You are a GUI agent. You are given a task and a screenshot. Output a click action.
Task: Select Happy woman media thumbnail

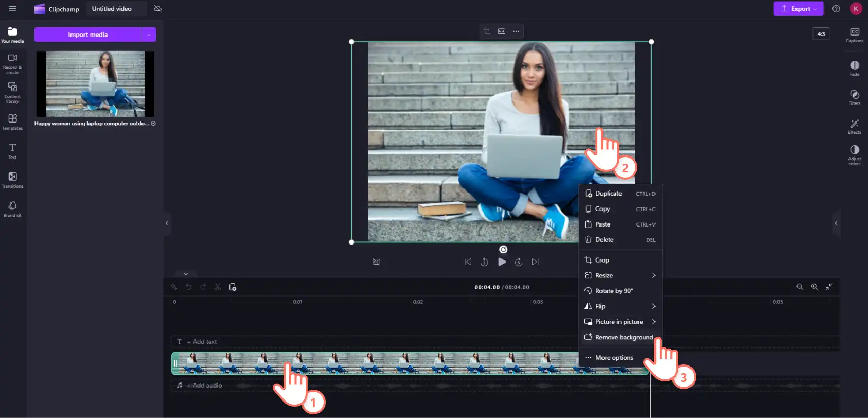pos(95,84)
